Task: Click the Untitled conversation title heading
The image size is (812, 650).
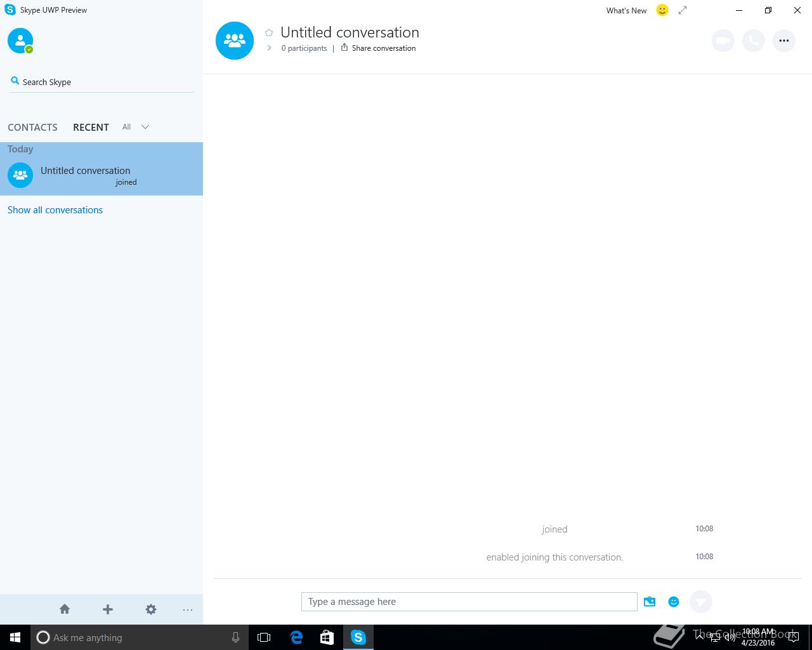Action: tap(350, 32)
